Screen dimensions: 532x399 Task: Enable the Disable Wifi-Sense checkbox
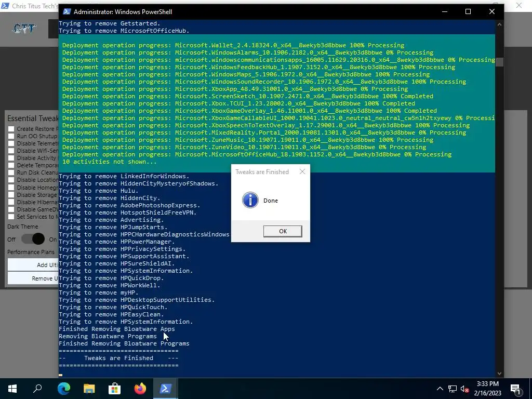coord(11,151)
